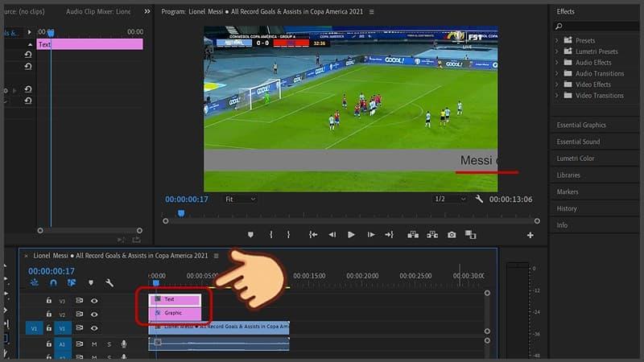Image resolution: width=644 pixels, height=362 pixels.
Task: Select the Graphic clip on V2
Action: pos(175,313)
